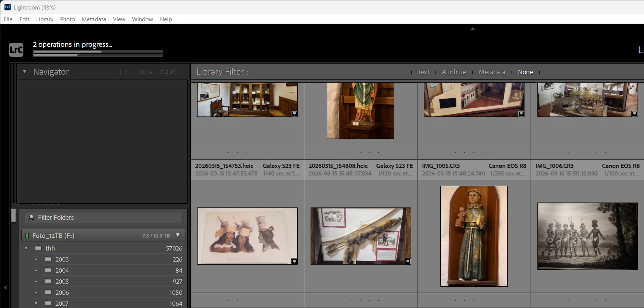Click the 1064 photo count for 2007
The width and height of the screenshot is (644, 308).
point(176,303)
